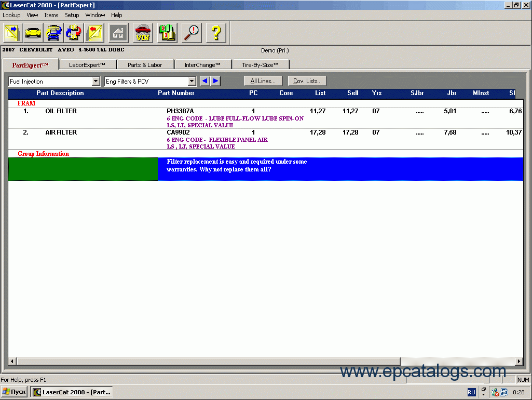Viewport: 532px width, 400px height.
Task: Select the OIL FILTER row
Action: [x=265, y=118]
